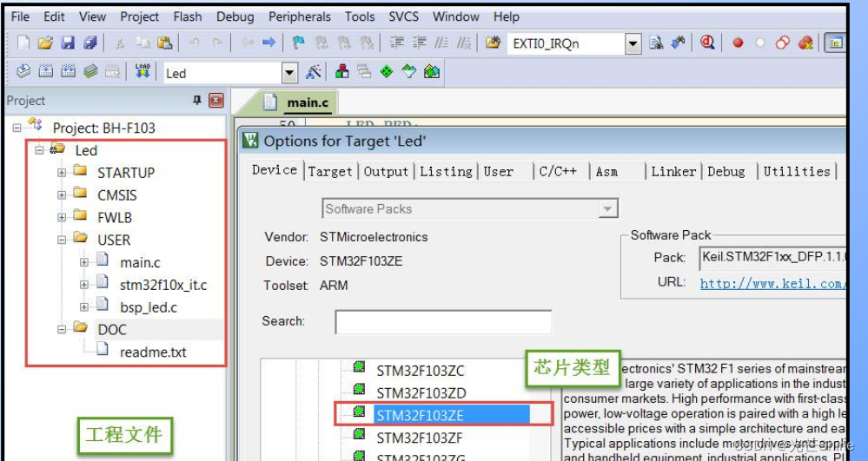Toggle a bookmark with the blue flag icon
The image size is (868, 461).
[x=299, y=43]
